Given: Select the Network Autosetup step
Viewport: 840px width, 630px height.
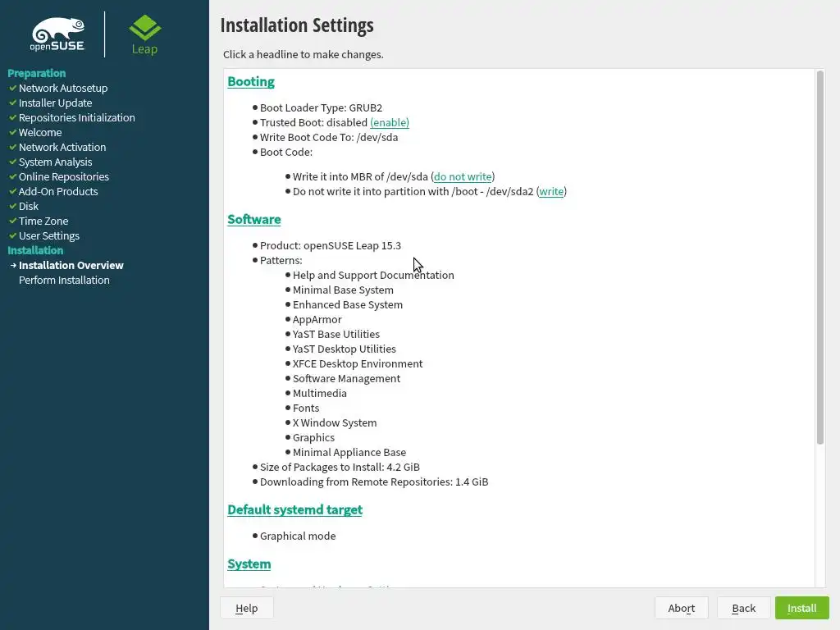Looking at the screenshot, I should [x=63, y=88].
